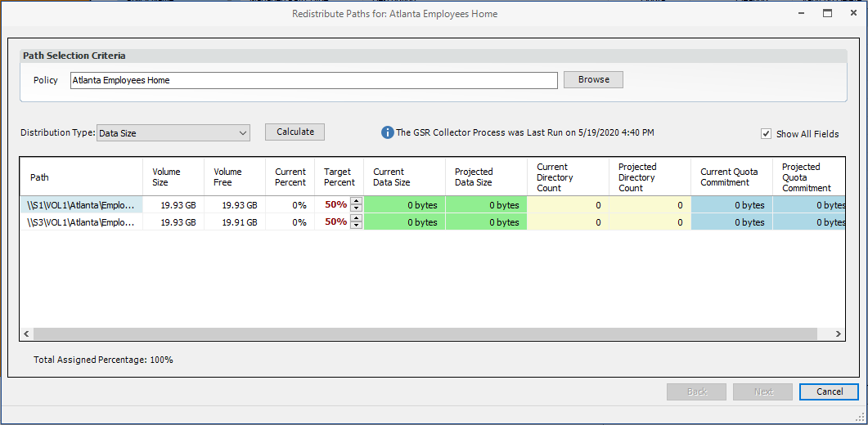
Task: Increase Target Percent for the S1 path
Action: coord(357,201)
